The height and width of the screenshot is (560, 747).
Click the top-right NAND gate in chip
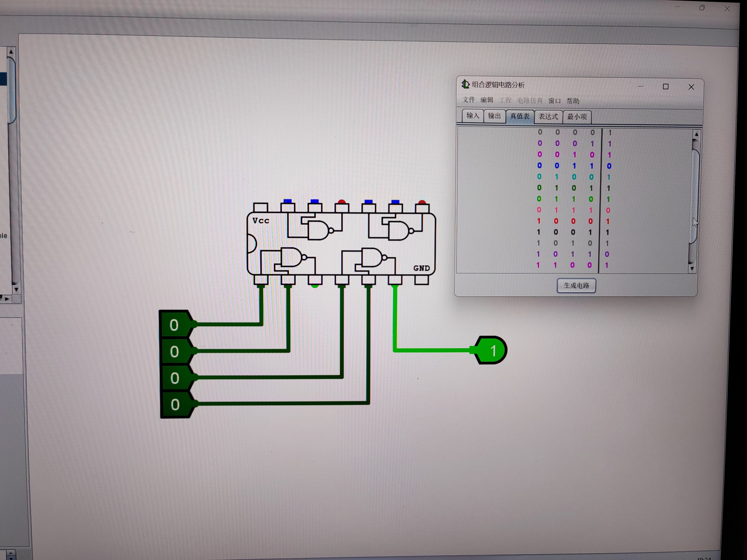point(399,231)
